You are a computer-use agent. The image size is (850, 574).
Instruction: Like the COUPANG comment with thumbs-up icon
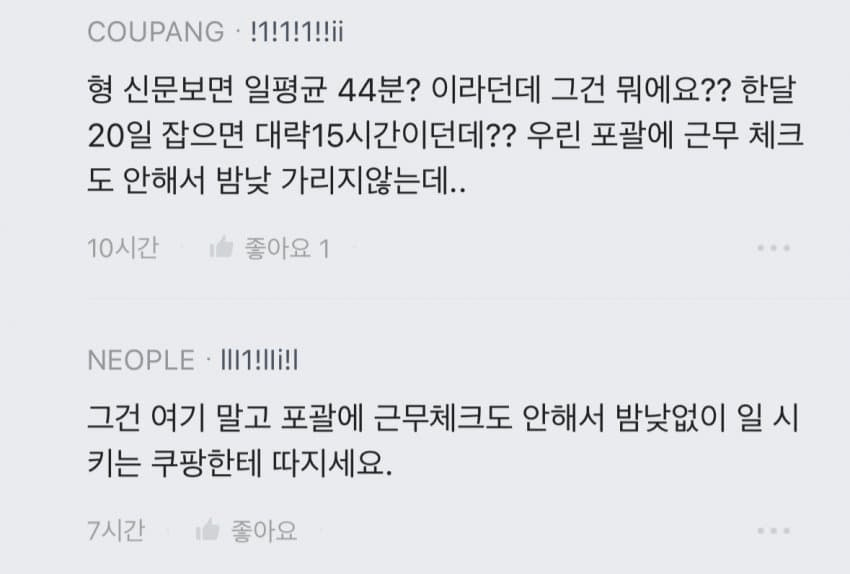221,248
